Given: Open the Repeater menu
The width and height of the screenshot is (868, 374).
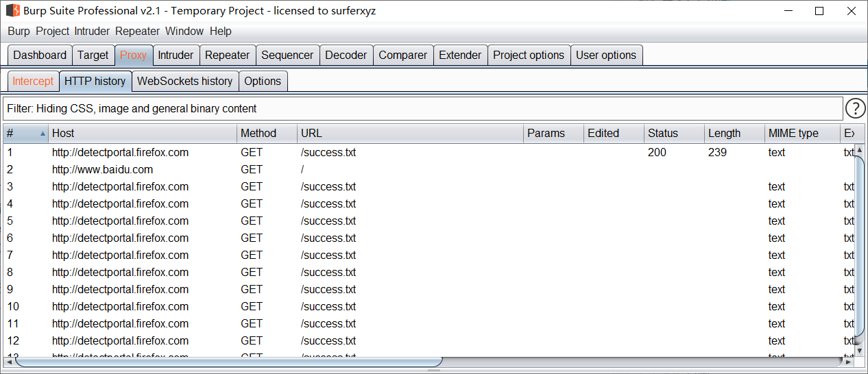Looking at the screenshot, I should (137, 32).
